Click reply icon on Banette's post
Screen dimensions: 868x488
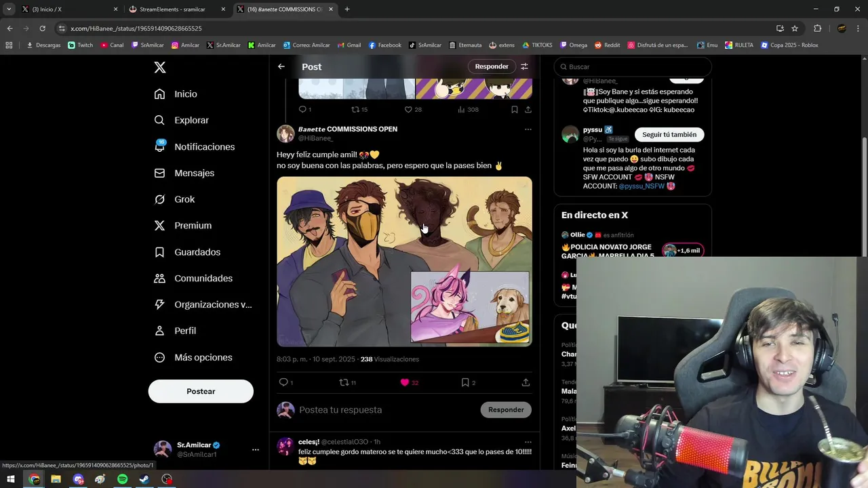283,382
